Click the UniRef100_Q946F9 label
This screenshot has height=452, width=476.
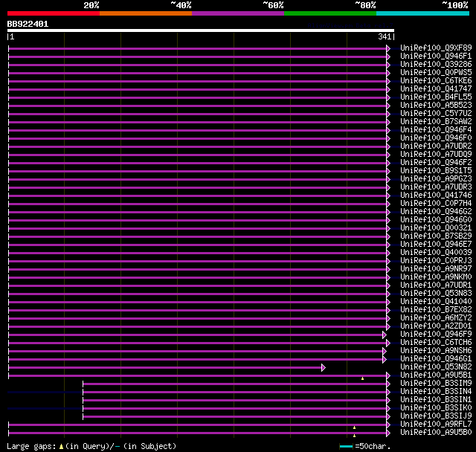tap(436, 335)
